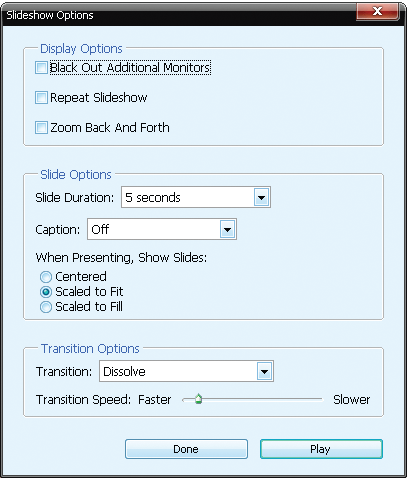Viewport: 407px width, 478px height.
Task: Click the Repeat Slideshow label text
Action: tap(99, 98)
